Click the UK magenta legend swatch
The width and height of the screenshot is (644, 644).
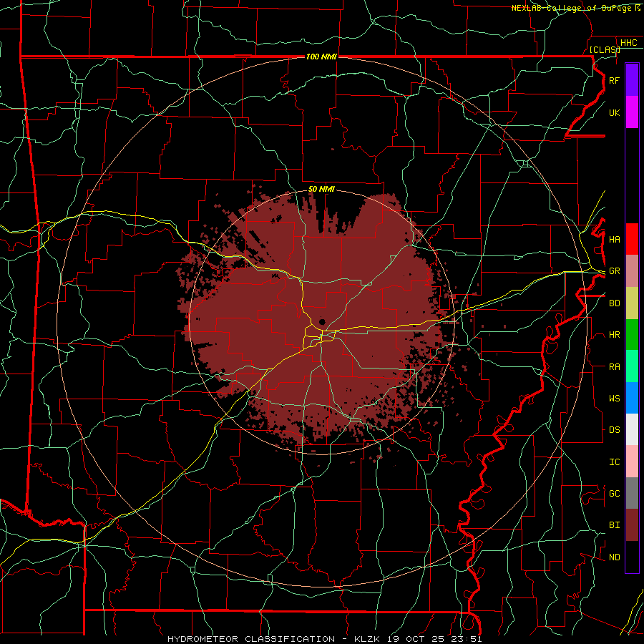632,112
